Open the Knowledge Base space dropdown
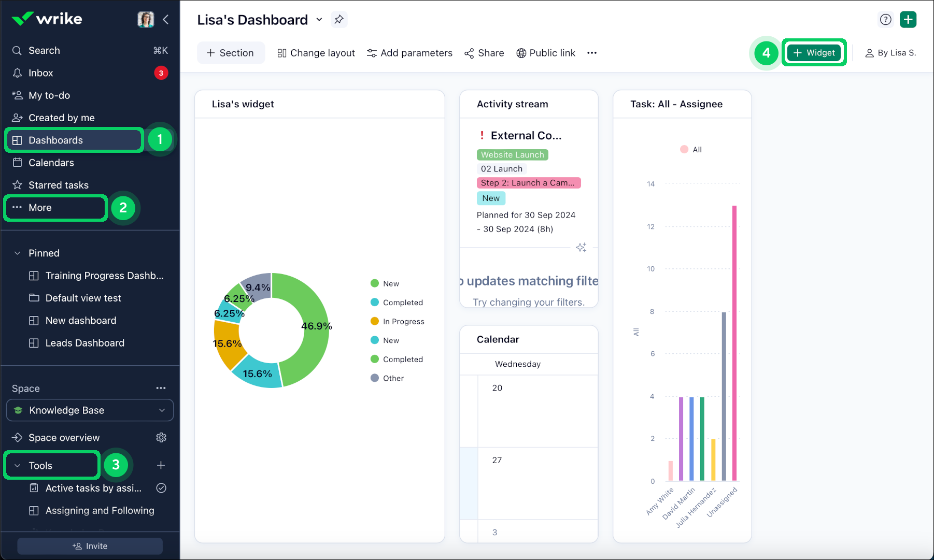Image resolution: width=934 pixels, height=560 pixels. click(90, 410)
